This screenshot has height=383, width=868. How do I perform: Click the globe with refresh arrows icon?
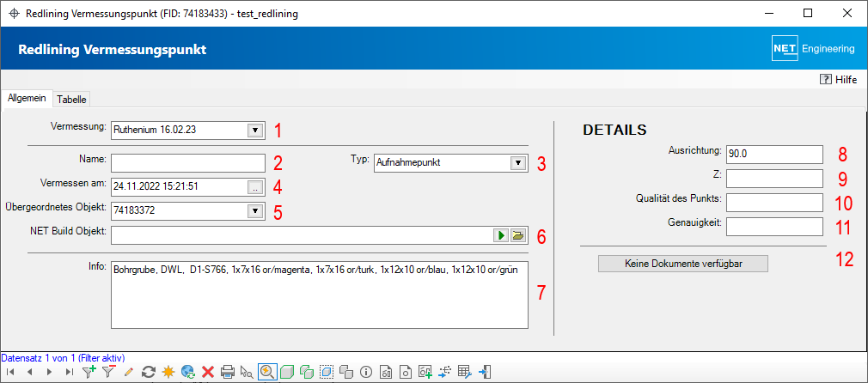(x=188, y=372)
